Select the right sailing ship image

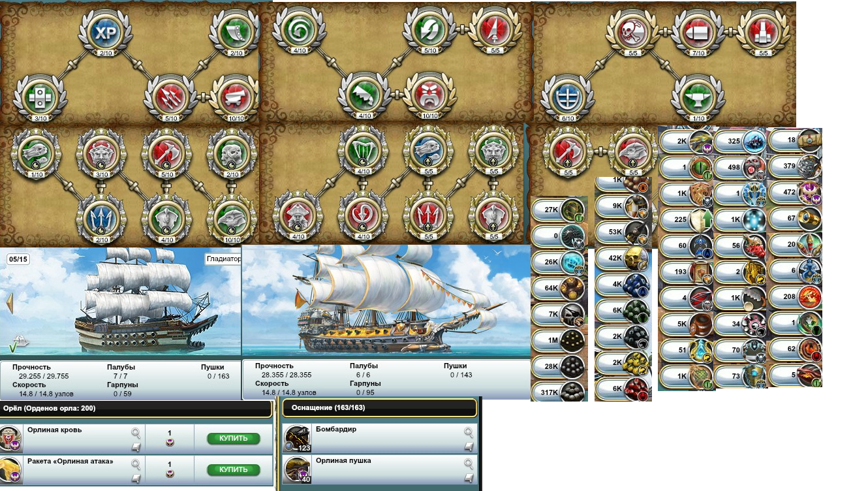(386, 300)
